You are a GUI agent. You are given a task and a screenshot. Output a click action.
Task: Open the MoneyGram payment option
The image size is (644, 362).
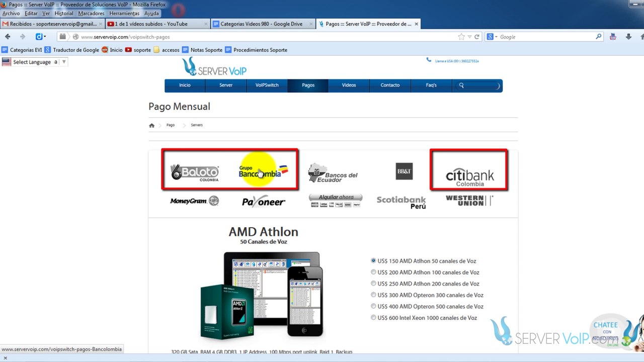coord(194,201)
